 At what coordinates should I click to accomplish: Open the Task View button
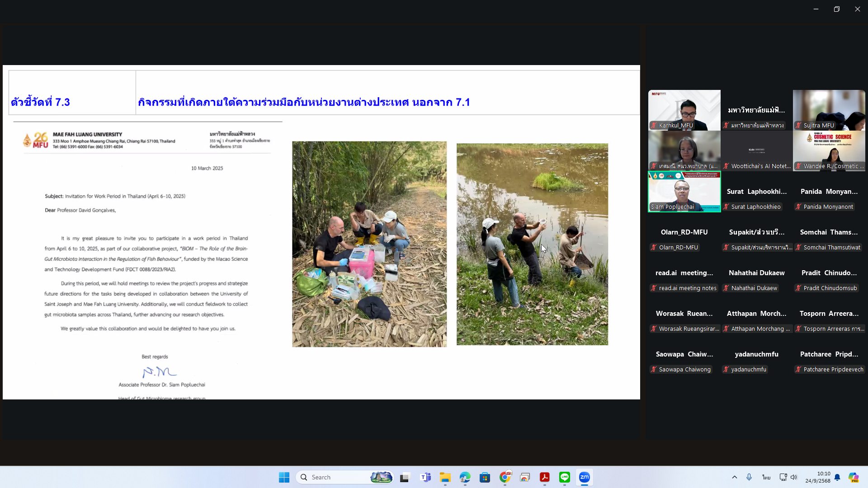tap(404, 477)
